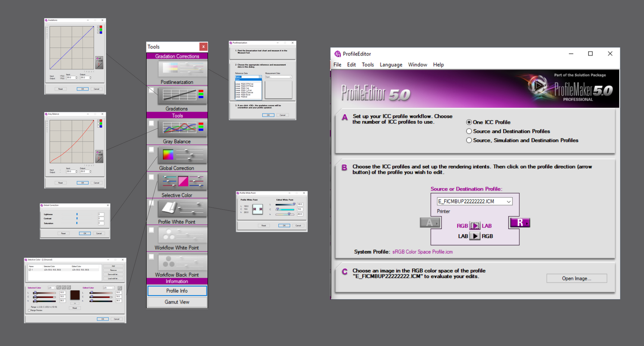Click the Open Image... button
Viewport: 644px width, 346px height.
pos(577,279)
